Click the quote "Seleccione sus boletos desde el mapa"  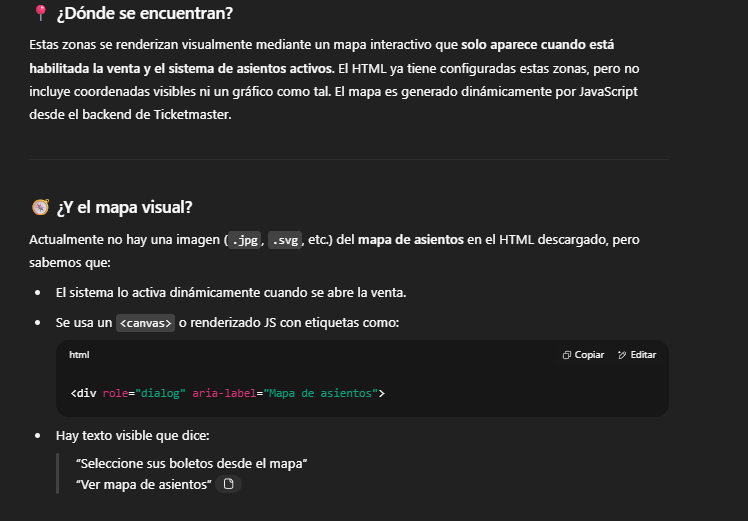[191, 463]
